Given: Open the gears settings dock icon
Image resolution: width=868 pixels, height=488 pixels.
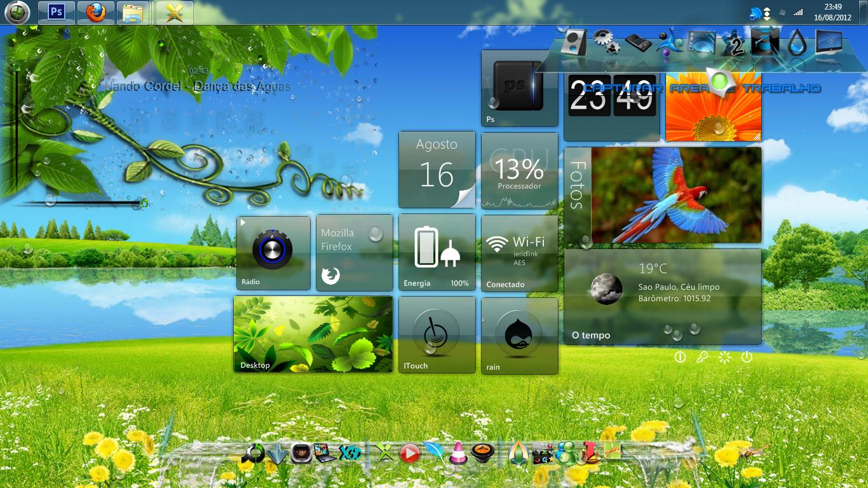Looking at the screenshot, I should 606,41.
